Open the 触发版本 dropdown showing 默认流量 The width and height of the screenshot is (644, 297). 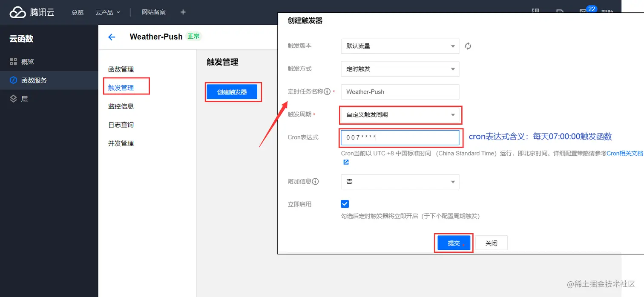(400, 46)
